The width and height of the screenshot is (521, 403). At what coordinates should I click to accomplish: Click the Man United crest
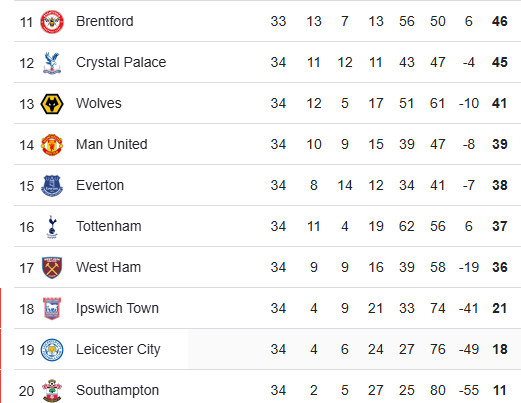(52, 145)
